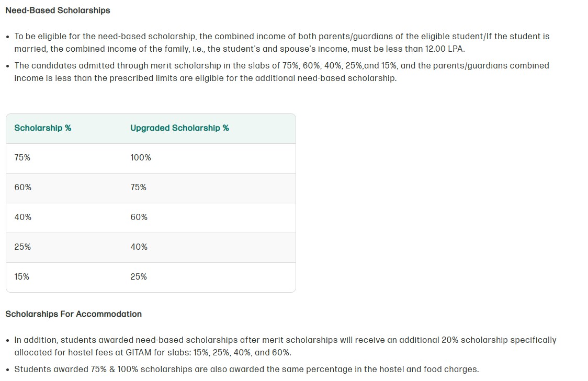Click the GITAM hostel fees slabs line
This screenshot has height=381, width=588.
153,353
